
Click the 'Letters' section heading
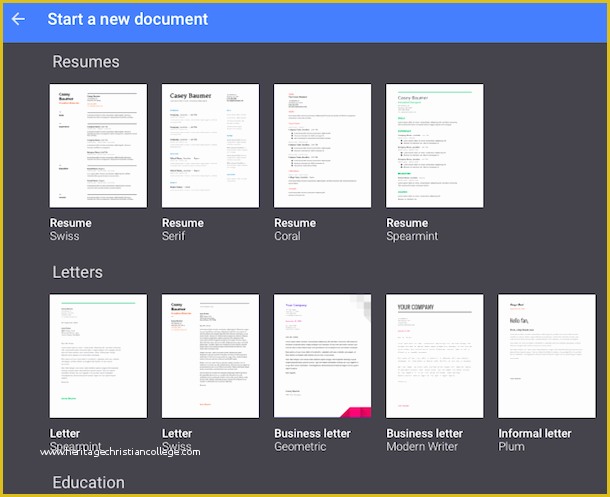pyautogui.click(x=77, y=272)
